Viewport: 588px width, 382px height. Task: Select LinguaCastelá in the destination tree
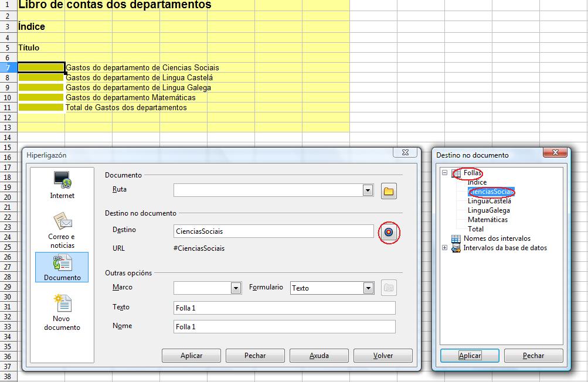[489, 201]
